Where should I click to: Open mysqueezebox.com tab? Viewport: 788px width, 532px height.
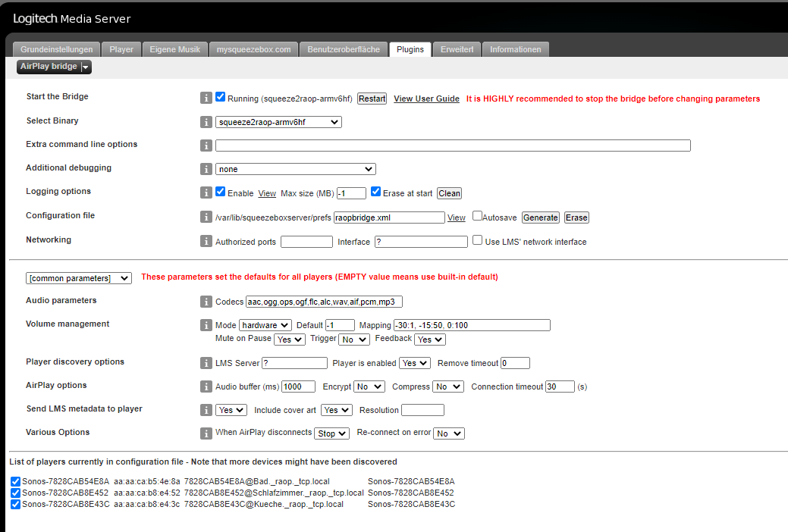253,49
